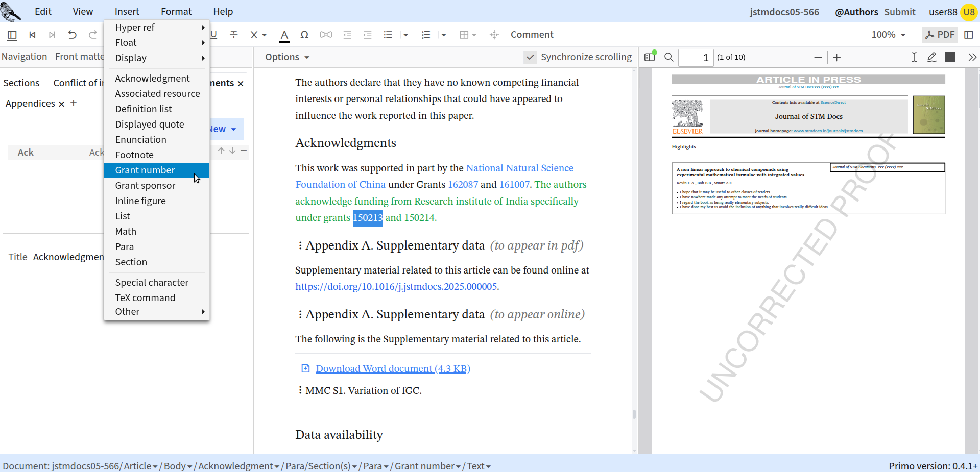Image resolution: width=980 pixels, height=472 pixels.
Task: Open the Options dropdown
Action: pos(287,57)
